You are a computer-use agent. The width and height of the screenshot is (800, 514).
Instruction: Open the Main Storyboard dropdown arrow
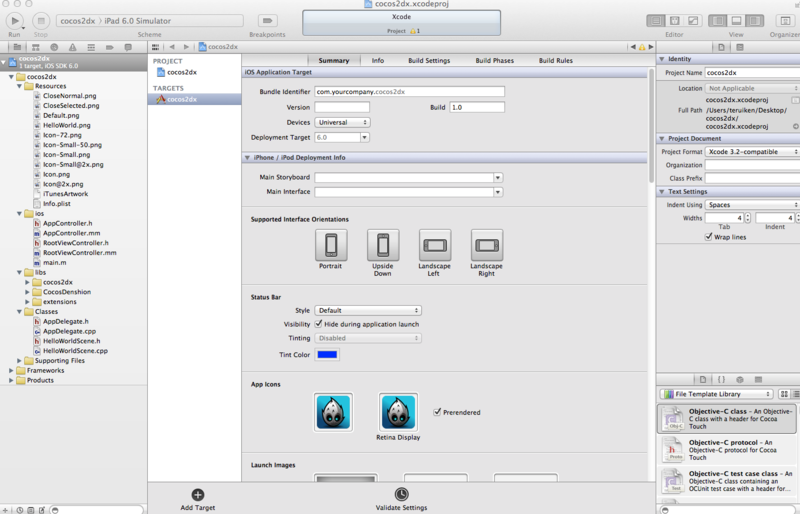pos(497,178)
